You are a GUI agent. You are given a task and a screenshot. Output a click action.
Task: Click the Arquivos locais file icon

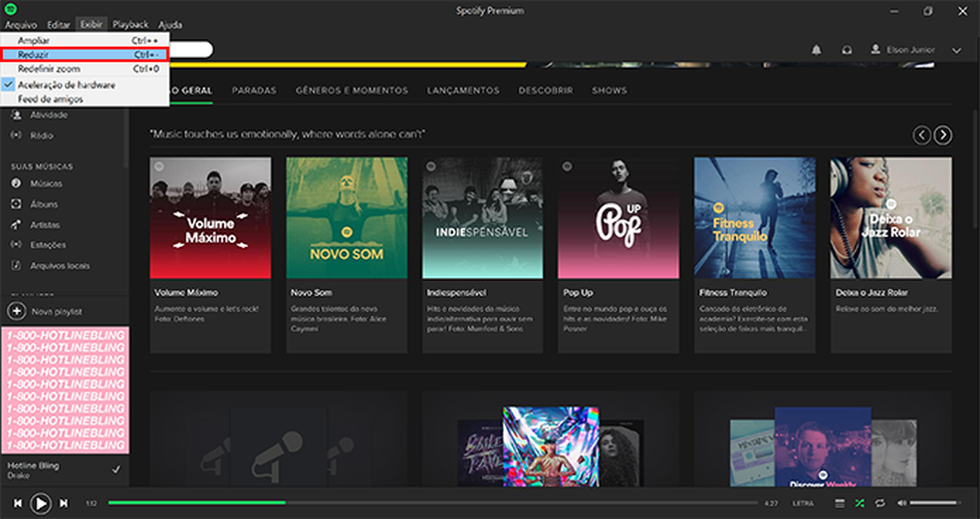17,266
